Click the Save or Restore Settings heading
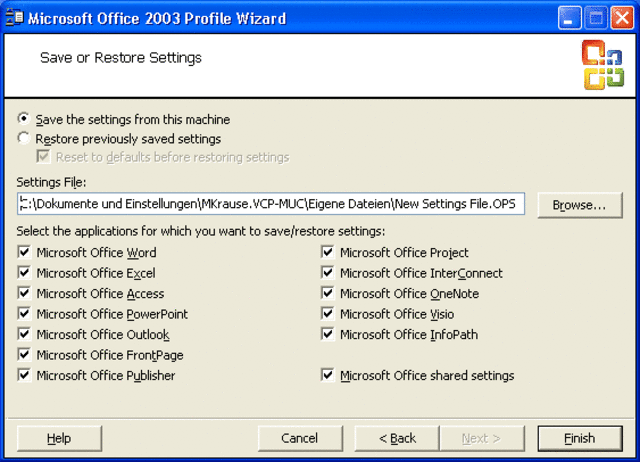The height and width of the screenshot is (462, 640). pos(121,58)
